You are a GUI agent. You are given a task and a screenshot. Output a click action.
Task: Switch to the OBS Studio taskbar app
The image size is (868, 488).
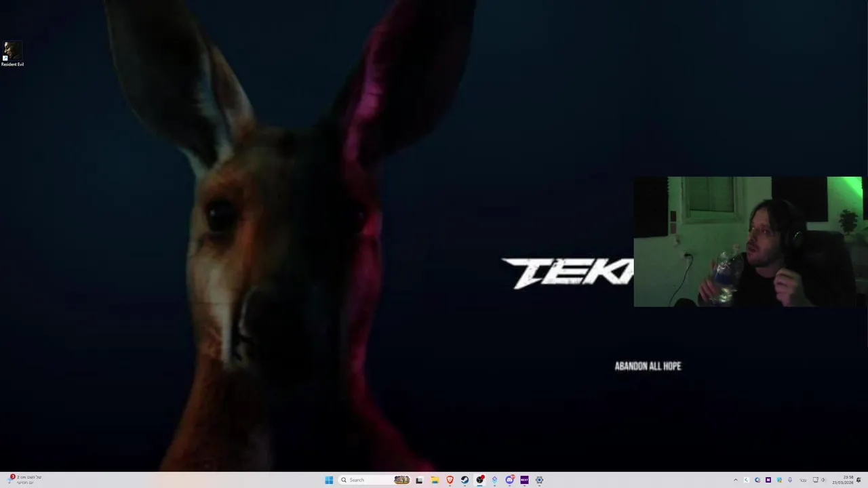pos(479,480)
